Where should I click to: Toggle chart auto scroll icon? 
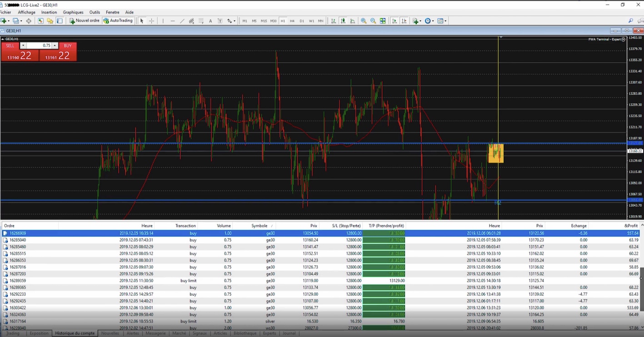tap(394, 21)
